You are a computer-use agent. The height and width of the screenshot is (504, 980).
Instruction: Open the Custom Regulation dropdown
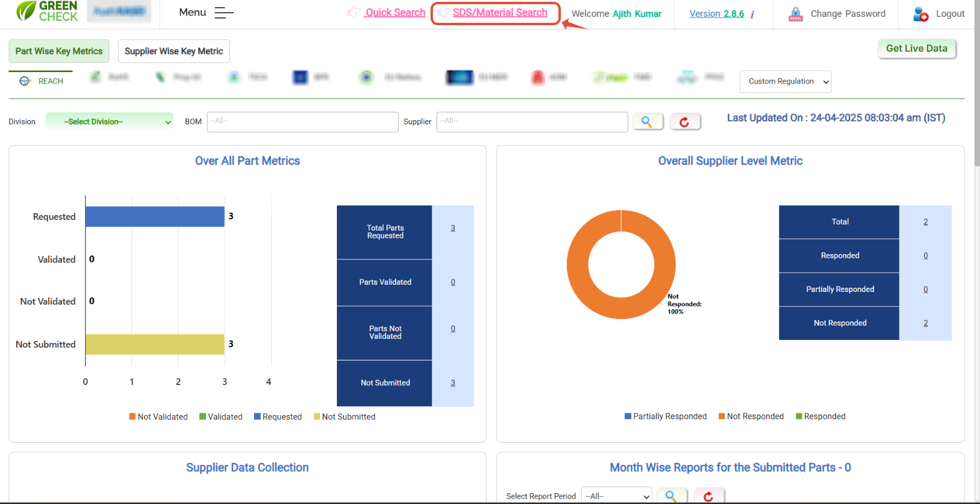tap(785, 82)
